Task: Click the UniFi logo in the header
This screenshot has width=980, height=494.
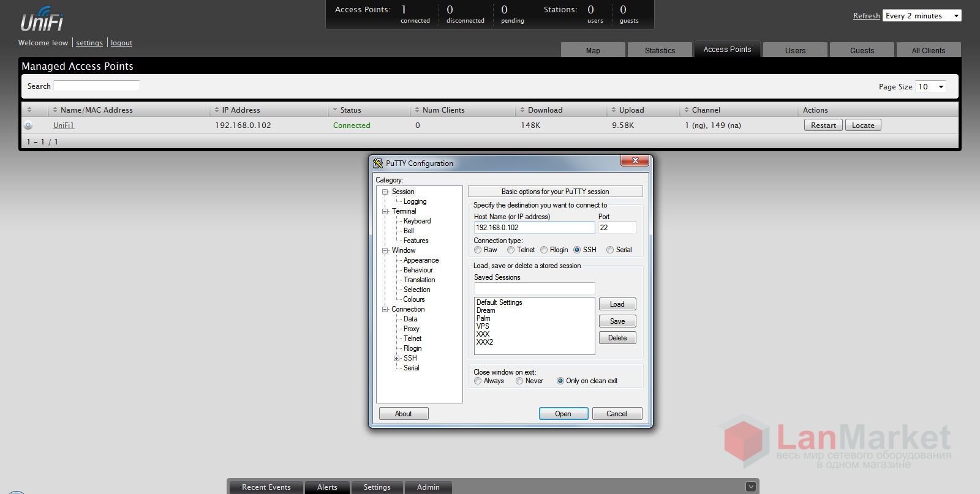Action: coord(42,20)
